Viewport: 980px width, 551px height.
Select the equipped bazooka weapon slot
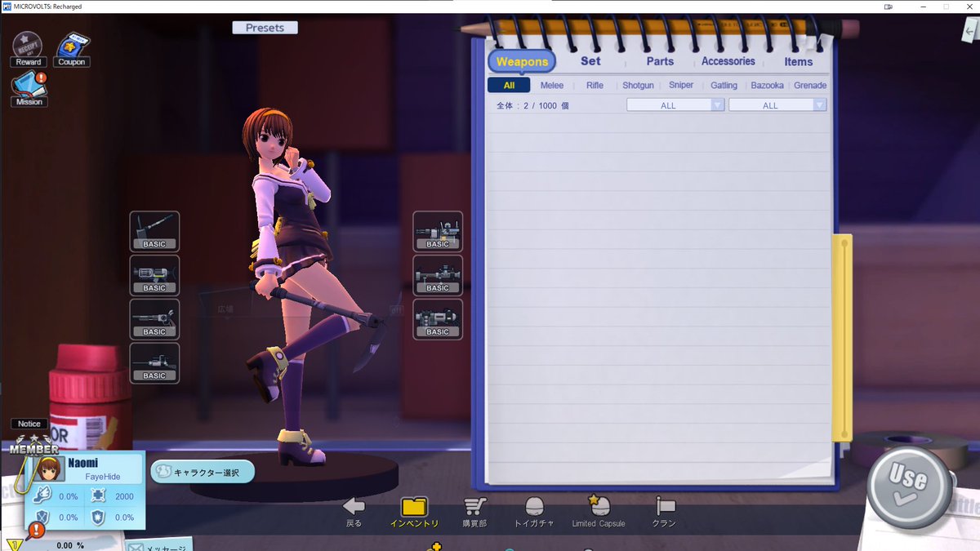(x=438, y=275)
